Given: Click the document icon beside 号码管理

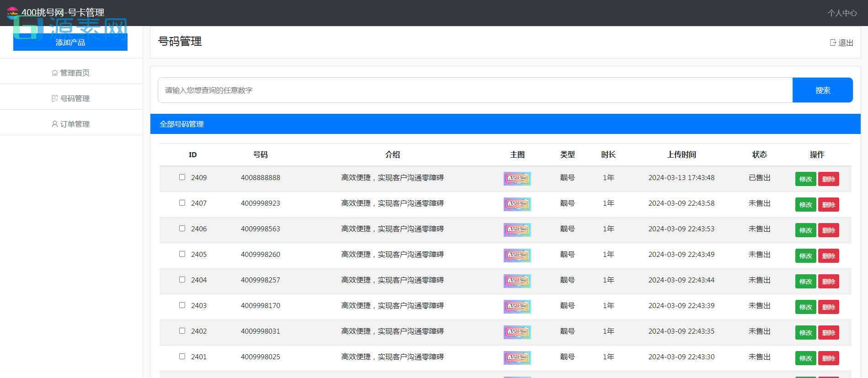Looking at the screenshot, I should (55, 98).
